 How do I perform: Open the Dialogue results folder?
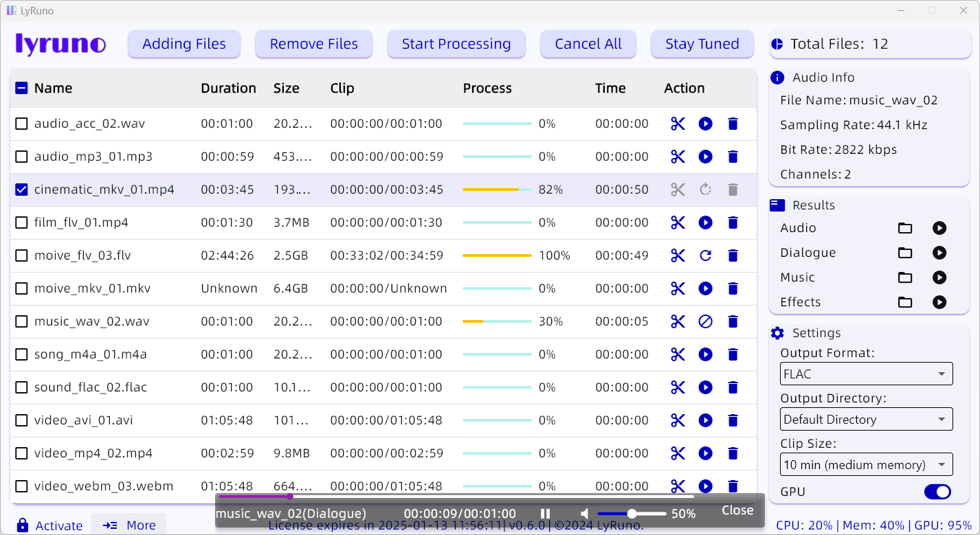click(905, 253)
